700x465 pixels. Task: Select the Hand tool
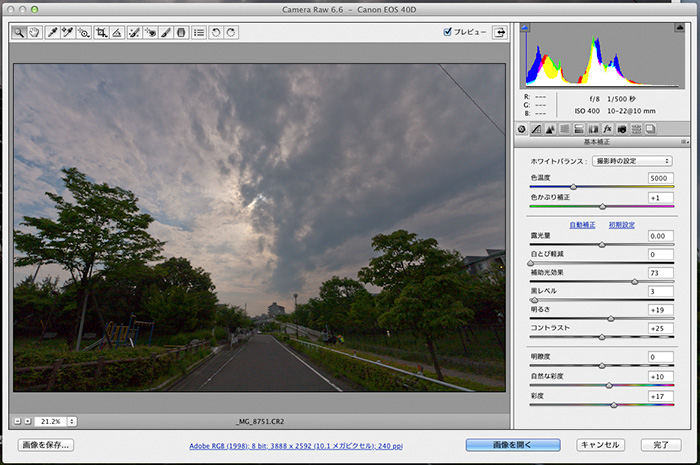(34, 32)
